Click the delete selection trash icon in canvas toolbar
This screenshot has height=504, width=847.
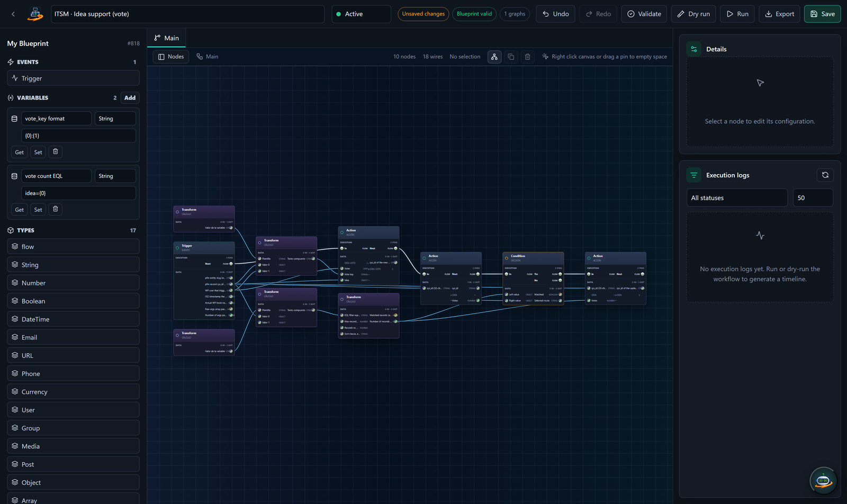(527, 57)
